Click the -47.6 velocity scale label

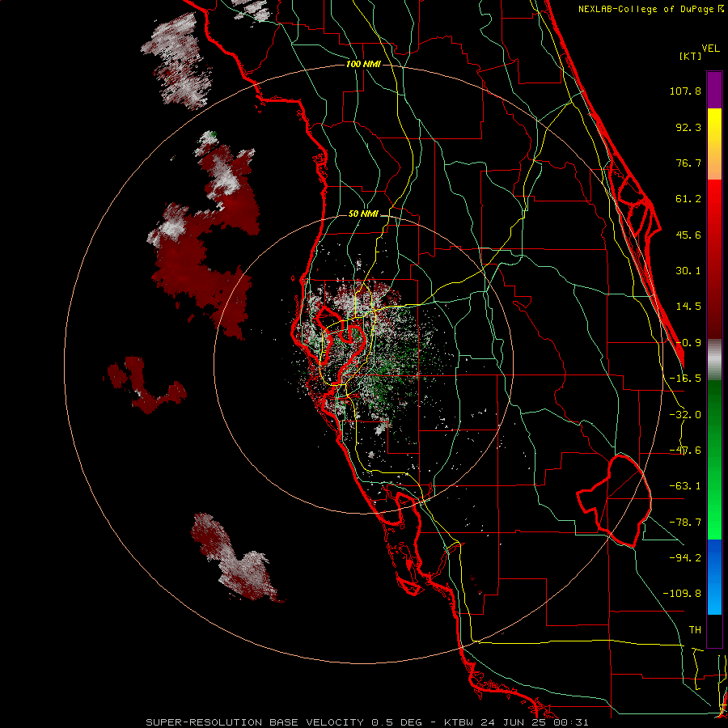(685, 451)
